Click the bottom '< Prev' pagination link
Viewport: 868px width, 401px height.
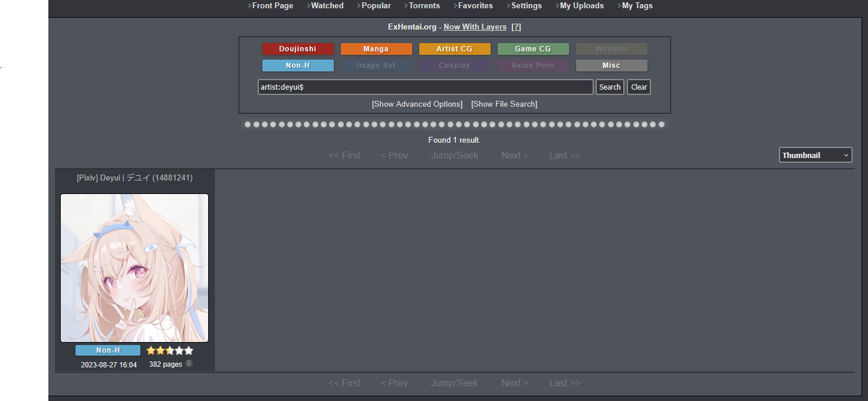pyautogui.click(x=394, y=383)
